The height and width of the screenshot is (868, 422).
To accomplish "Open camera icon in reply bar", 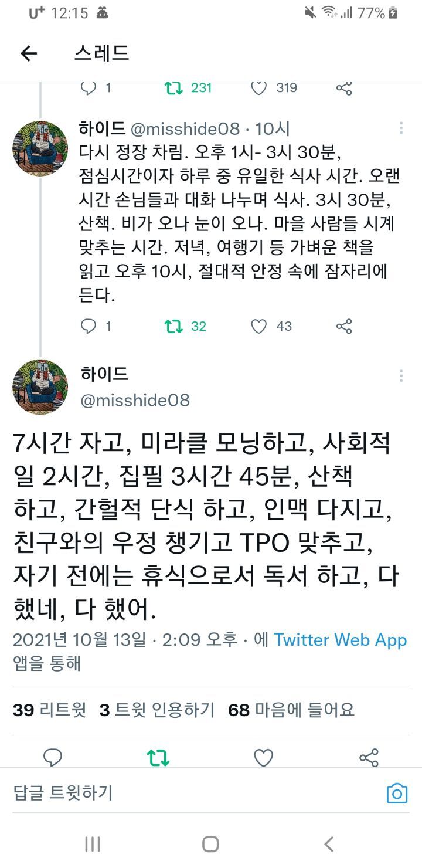I will pyautogui.click(x=397, y=794).
